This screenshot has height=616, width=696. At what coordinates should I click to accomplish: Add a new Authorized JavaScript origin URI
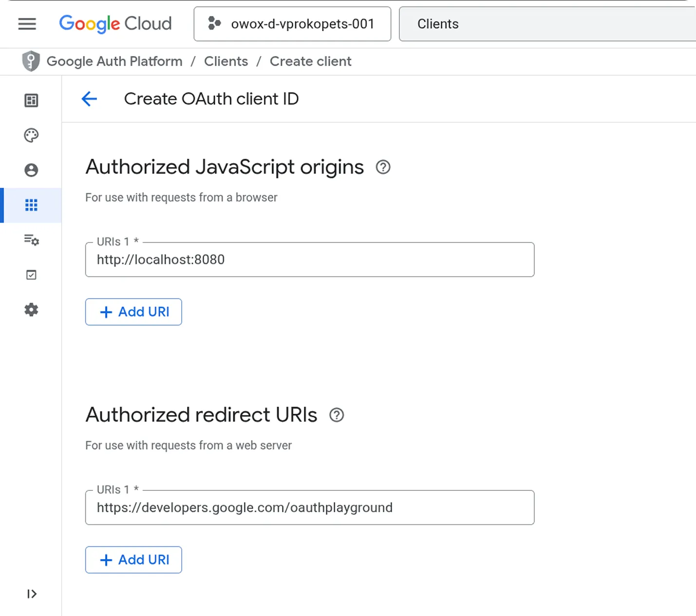point(133,312)
